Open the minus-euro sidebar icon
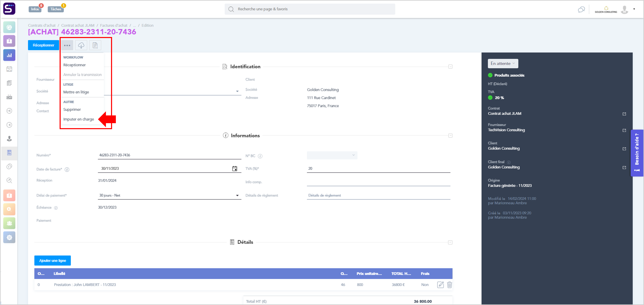This screenshot has height=305, width=644. tap(9, 125)
